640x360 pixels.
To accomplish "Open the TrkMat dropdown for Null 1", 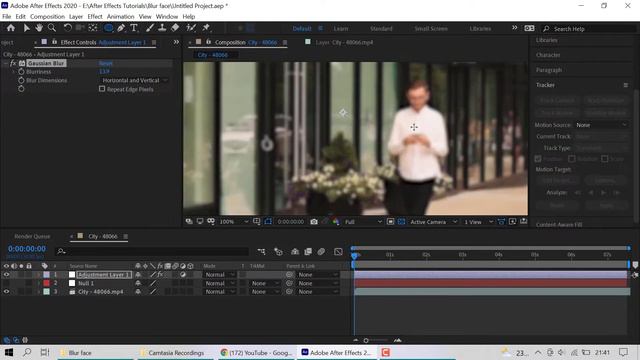I will tap(265, 283).
